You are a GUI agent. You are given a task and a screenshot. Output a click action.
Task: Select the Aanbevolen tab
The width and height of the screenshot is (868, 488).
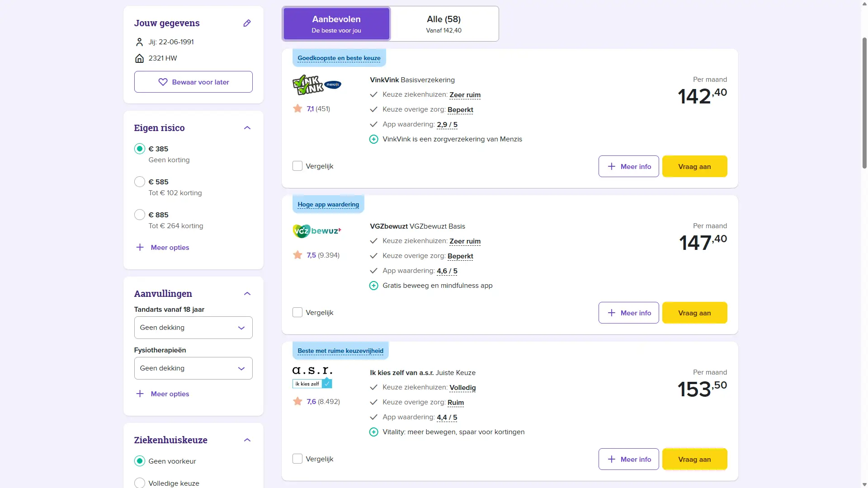[336, 24]
